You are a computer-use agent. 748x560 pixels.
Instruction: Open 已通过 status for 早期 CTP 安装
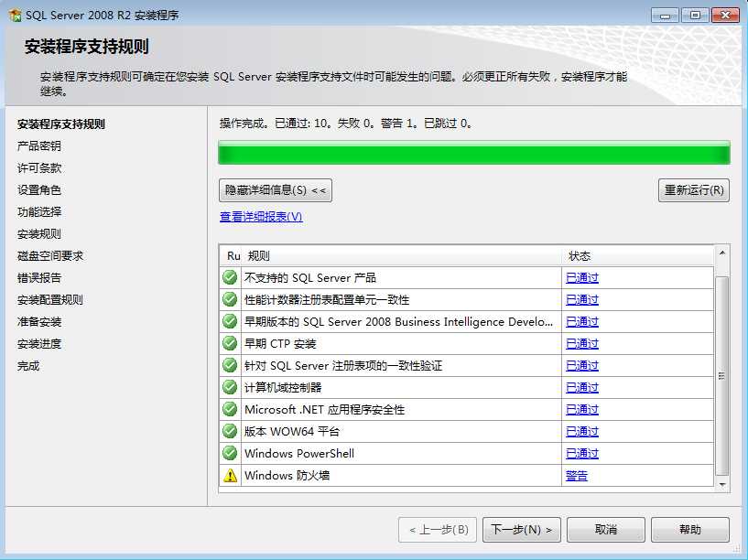point(582,343)
